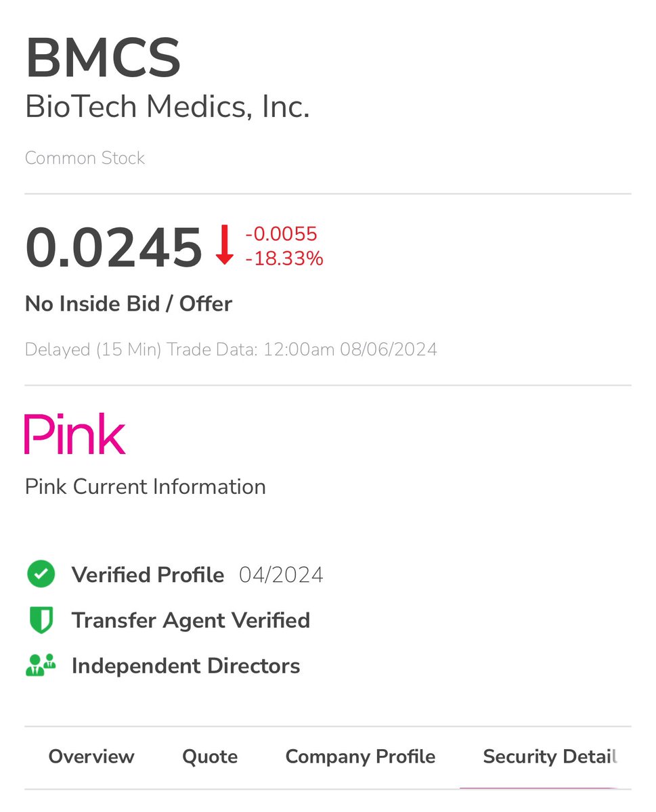Click the Pink Current Information label

(x=146, y=487)
